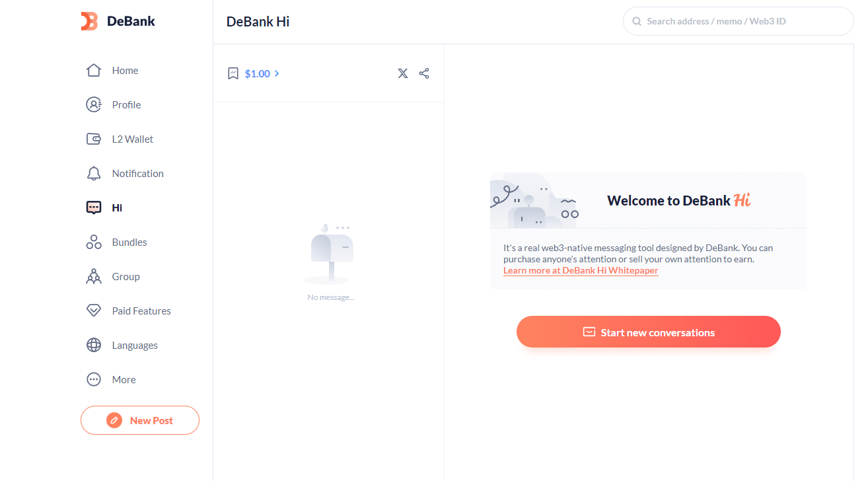Select the L2 Wallet icon
Image resolution: width=868 pixels, height=481 pixels.
94,139
